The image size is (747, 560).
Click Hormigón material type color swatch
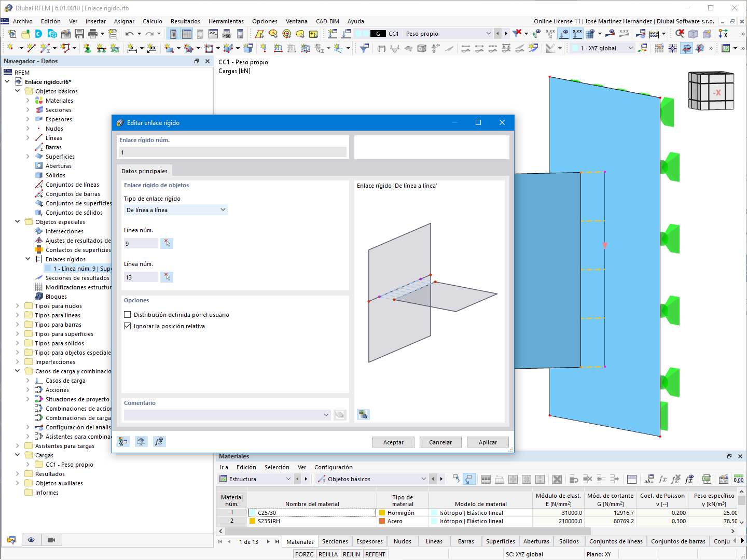tap(382, 513)
